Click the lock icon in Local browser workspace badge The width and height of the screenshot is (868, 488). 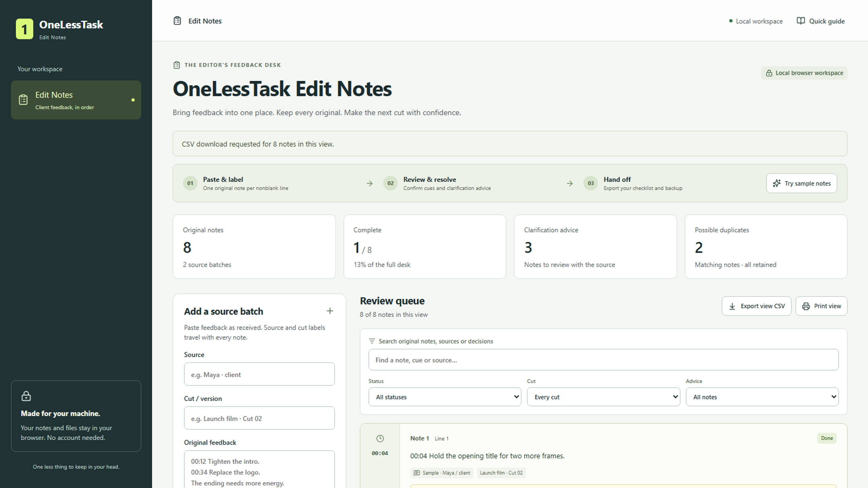point(769,73)
